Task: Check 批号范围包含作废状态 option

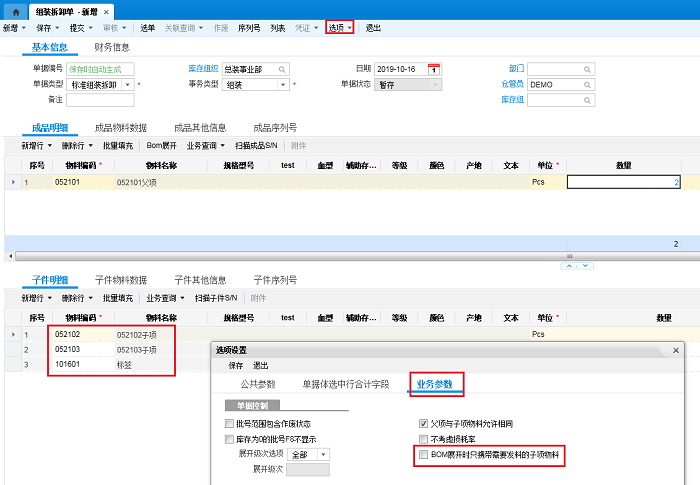Action: (x=230, y=424)
